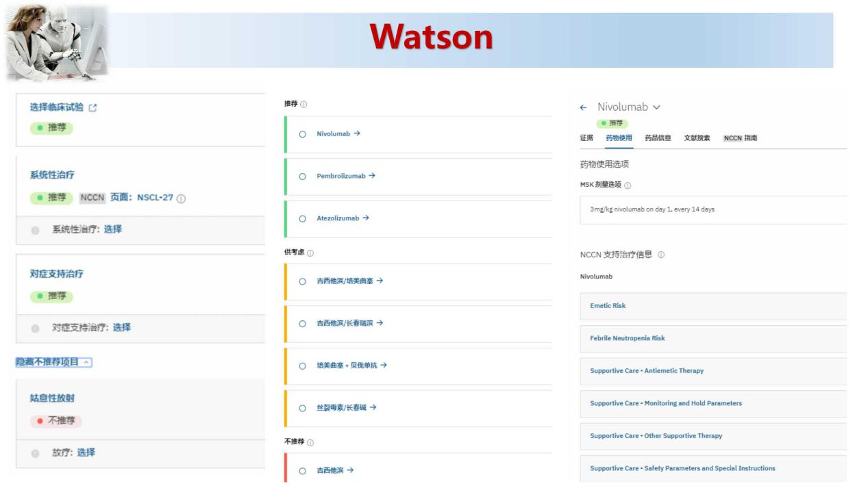Open Febrile Neutropenia Risk row
This screenshot has height=488, width=868.
click(627, 338)
